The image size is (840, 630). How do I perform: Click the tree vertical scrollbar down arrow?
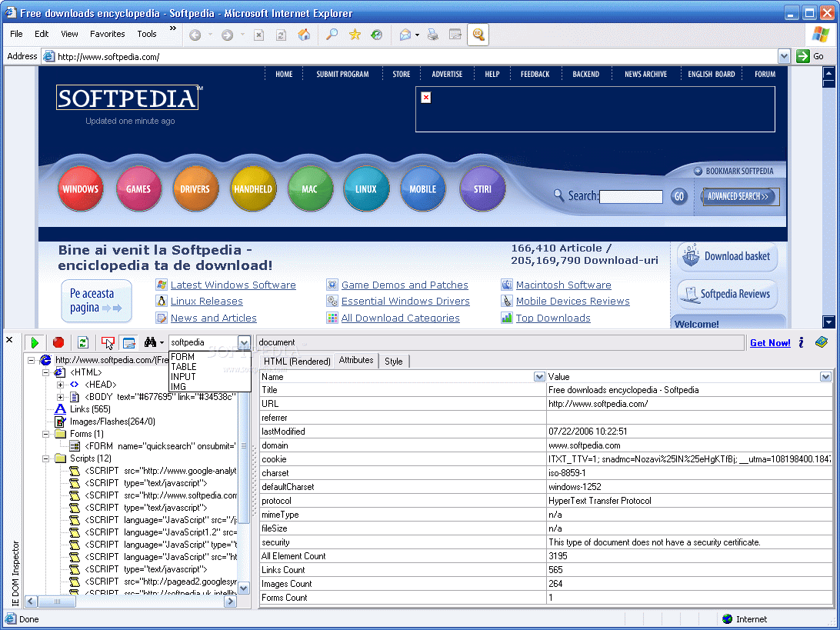click(244, 588)
